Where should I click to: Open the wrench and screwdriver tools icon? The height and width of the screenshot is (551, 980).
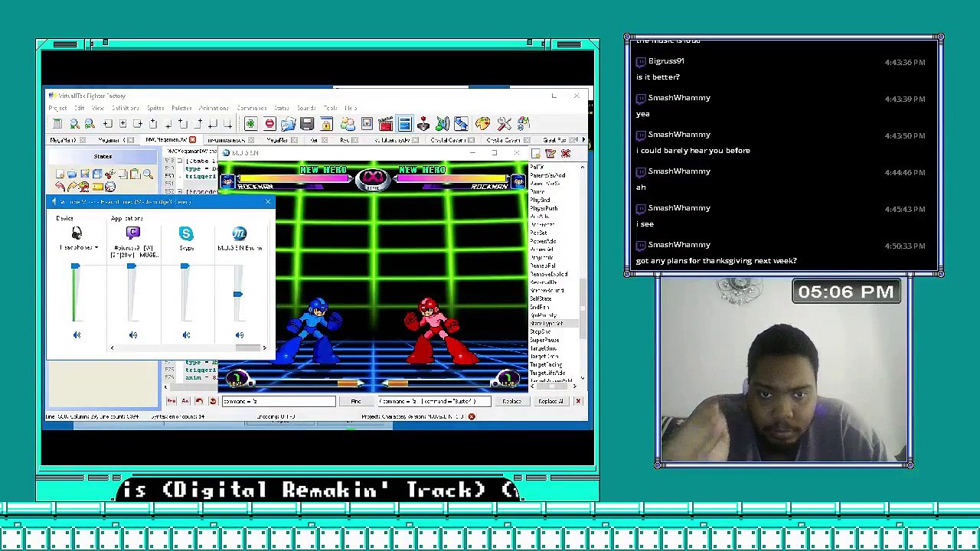point(504,124)
